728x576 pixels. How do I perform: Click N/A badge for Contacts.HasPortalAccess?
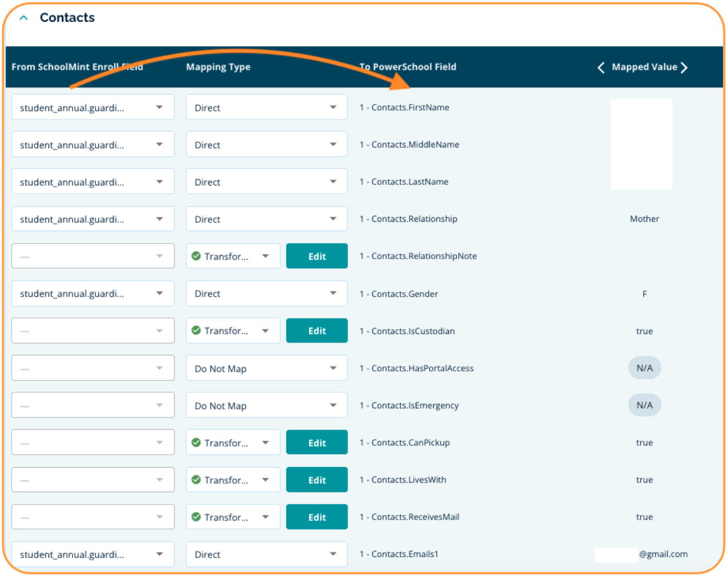(x=644, y=368)
